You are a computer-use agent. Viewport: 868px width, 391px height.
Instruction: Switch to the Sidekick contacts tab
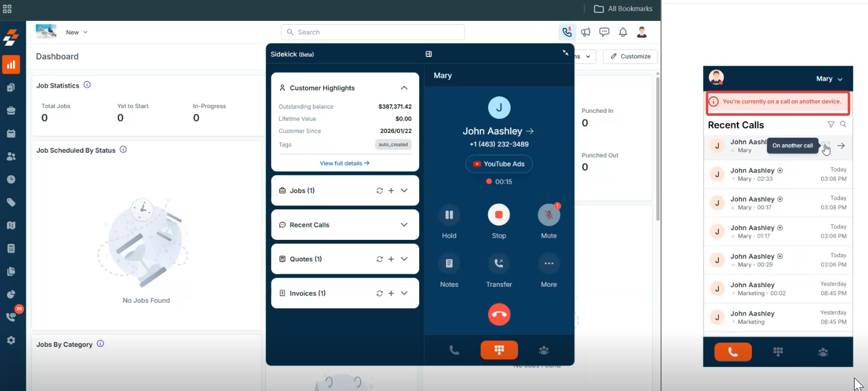pos(544,351)
